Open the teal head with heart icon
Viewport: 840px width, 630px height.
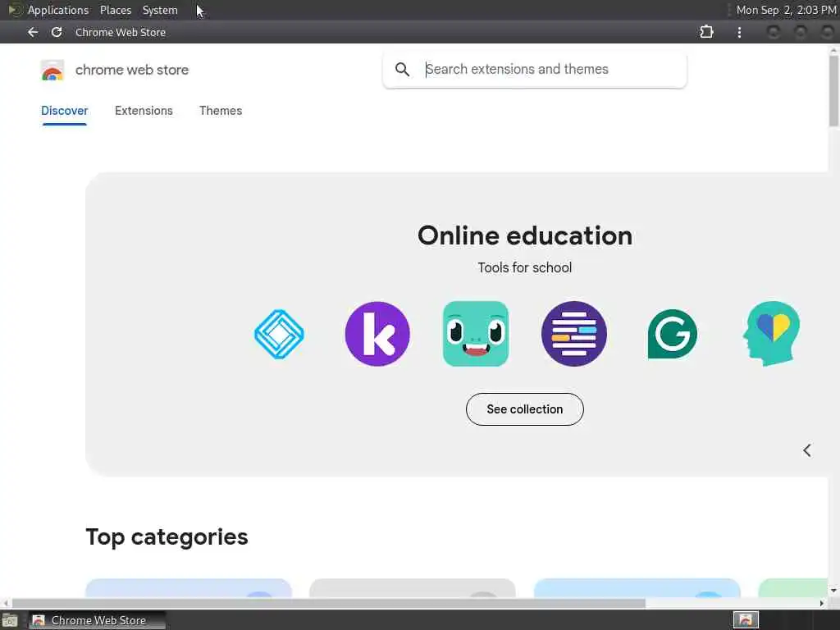tap(771, 334)
